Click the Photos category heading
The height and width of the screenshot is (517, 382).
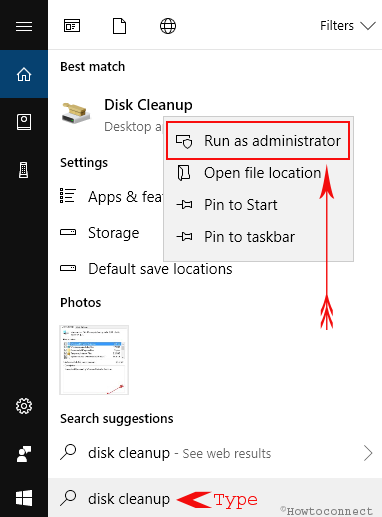[x=81, y=303]
